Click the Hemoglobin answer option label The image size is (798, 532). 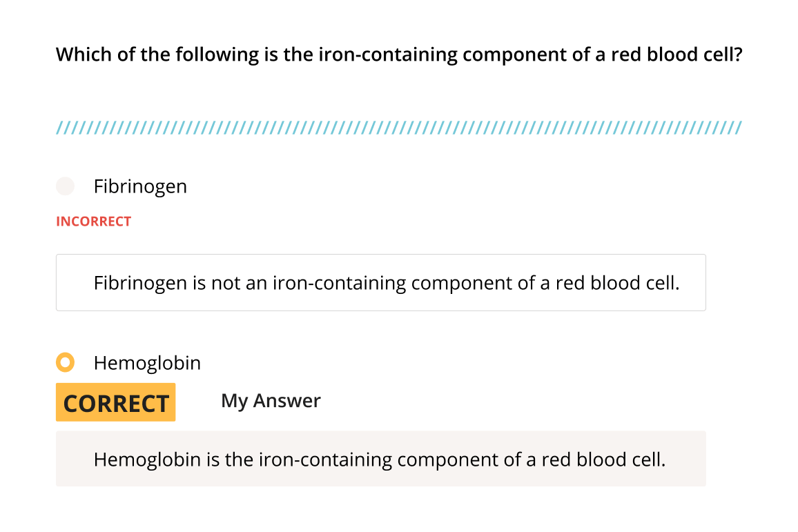point(147,363)
